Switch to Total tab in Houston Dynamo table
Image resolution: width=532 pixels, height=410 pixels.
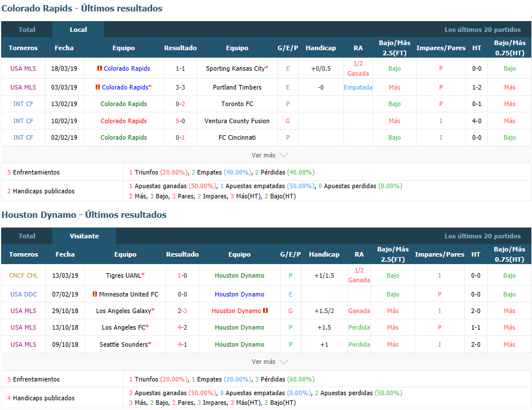click(x=27, y=236)
